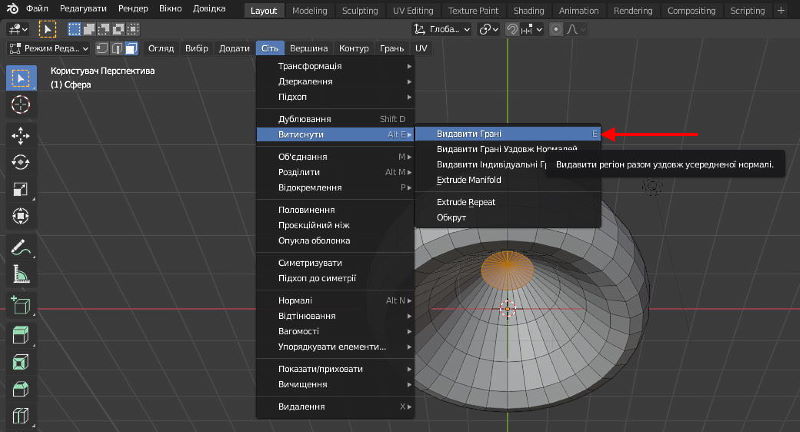
Task: Open the Режим Редагування mode dropdown
Action: (49, 48)
